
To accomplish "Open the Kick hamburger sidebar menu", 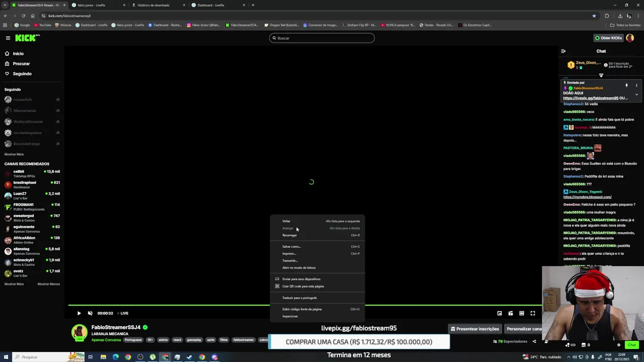I will pos(8,38).
